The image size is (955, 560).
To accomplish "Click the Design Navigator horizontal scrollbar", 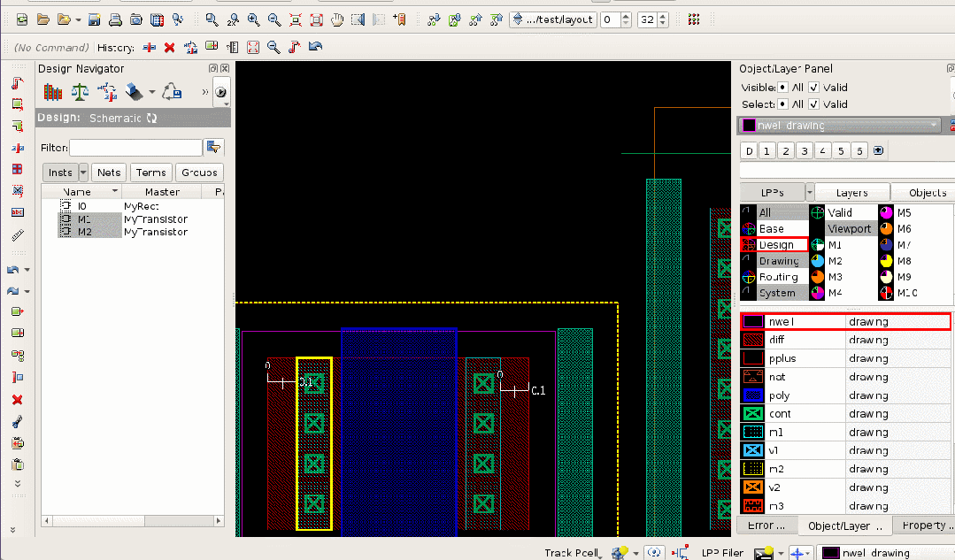I will point(133,521).
